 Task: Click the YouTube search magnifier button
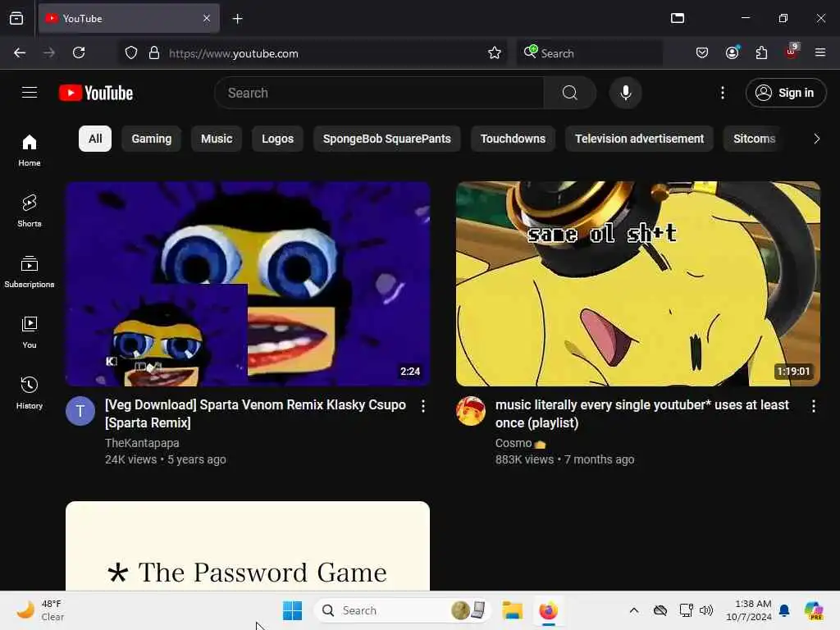(x=569, y=93)
